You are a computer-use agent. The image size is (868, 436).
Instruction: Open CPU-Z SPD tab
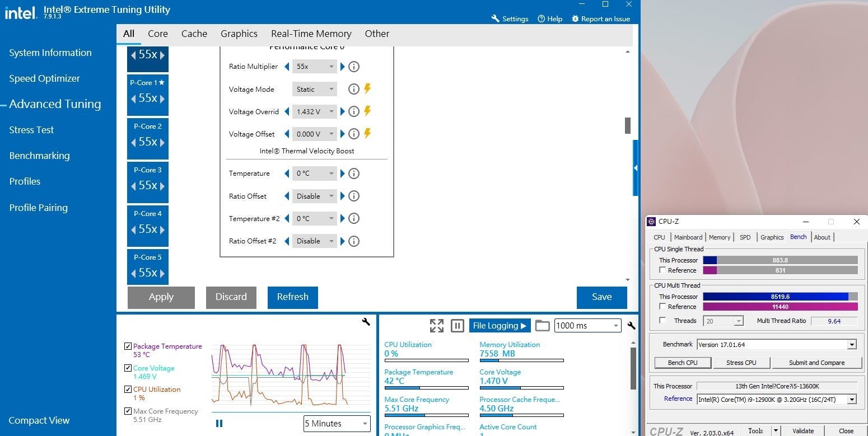pos(745,237)
